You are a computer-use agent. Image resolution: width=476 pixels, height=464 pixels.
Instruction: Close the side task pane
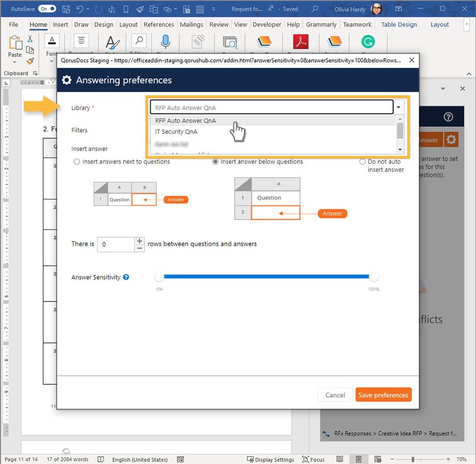tap(463, 89)
